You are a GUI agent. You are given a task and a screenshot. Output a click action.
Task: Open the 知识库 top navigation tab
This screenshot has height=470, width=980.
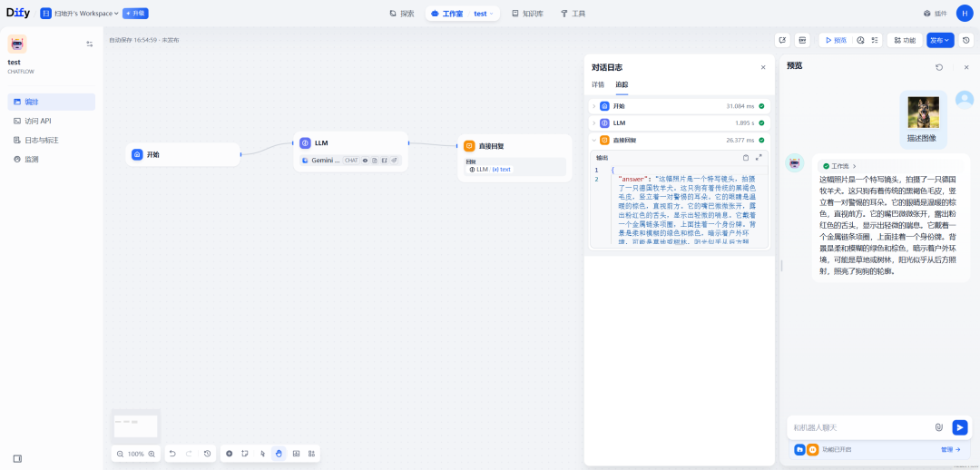527,14
